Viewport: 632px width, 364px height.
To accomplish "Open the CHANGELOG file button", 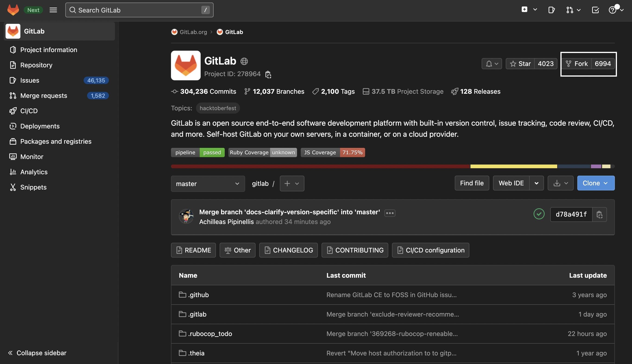I will 288,250.
